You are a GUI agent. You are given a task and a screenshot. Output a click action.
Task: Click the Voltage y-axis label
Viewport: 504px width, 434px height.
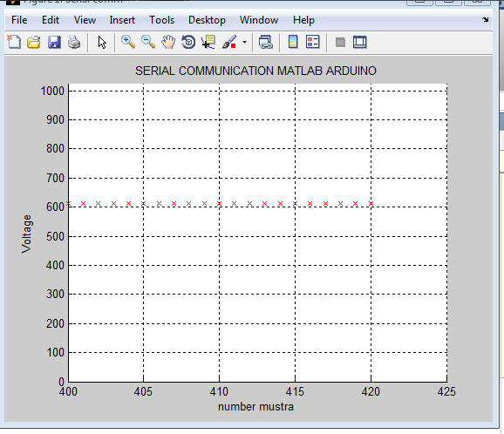coord(26,234)
